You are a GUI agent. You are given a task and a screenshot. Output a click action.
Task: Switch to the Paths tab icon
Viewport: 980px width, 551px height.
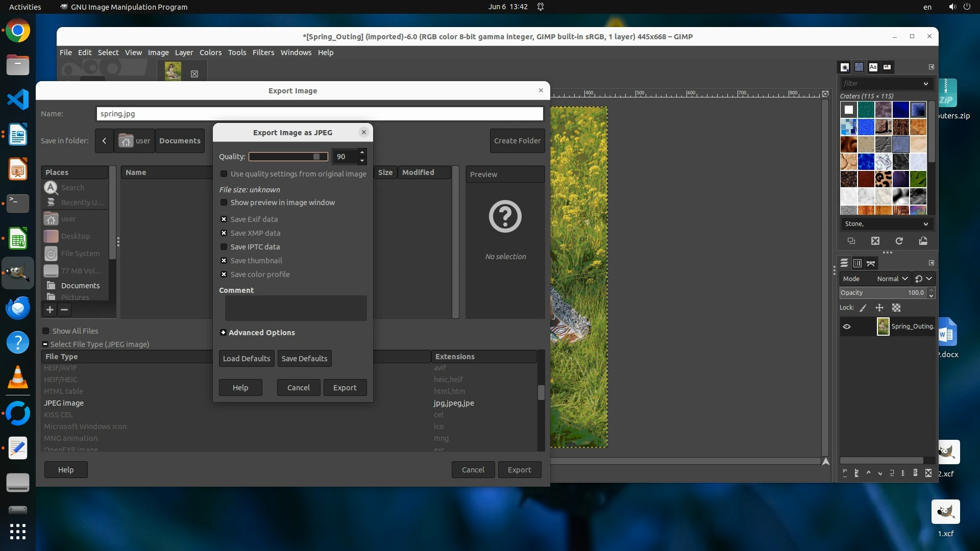871,263
